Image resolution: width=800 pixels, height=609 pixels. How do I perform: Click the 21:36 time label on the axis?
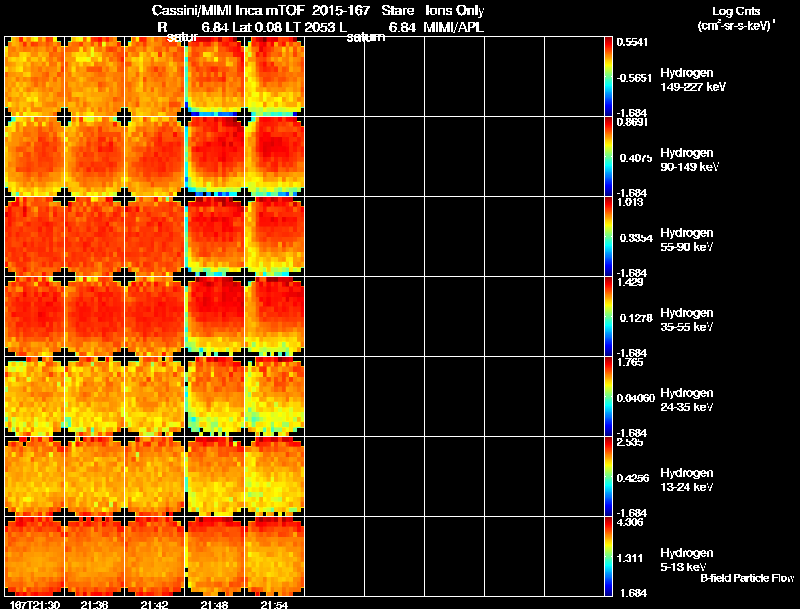coord(94,603)
